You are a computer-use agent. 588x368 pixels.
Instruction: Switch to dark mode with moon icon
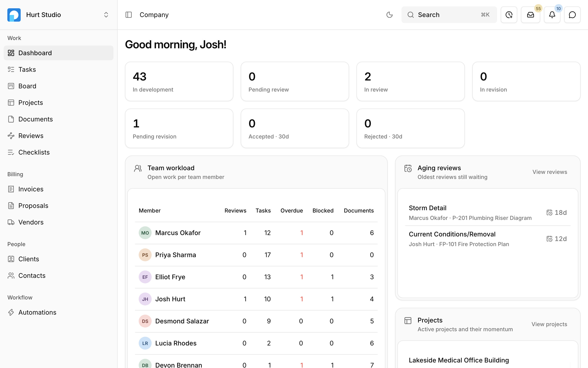point(389,15)
